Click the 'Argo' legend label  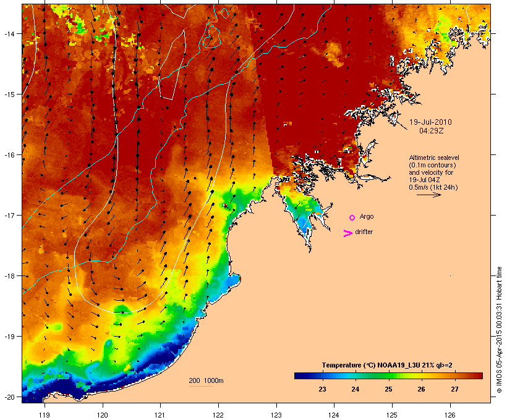point(367,216)
